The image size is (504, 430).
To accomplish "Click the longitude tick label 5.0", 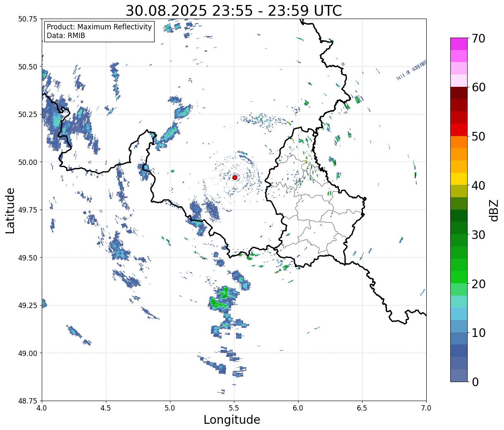I will point(170,408).
